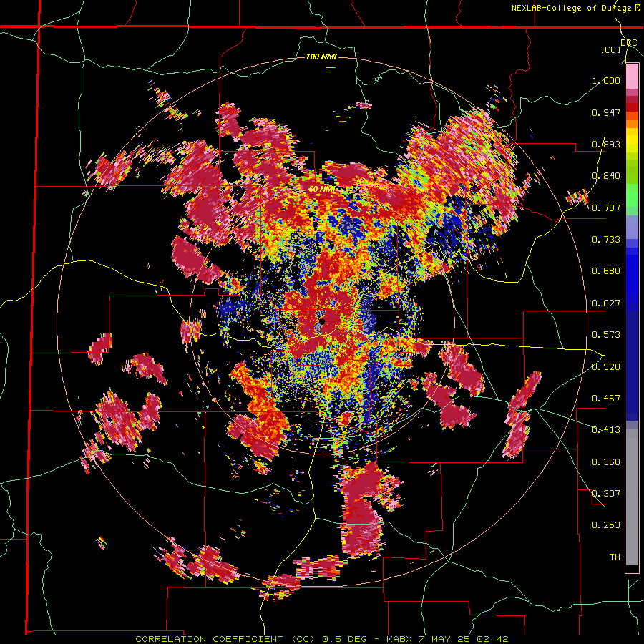Select the 0.947 legend value
This screenshot has height=644, width=644.
pyautogui.click(x=606, y=112)
